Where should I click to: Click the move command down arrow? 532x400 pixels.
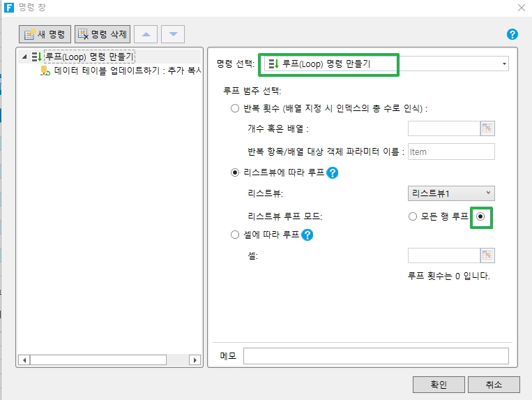coord(173,34)
